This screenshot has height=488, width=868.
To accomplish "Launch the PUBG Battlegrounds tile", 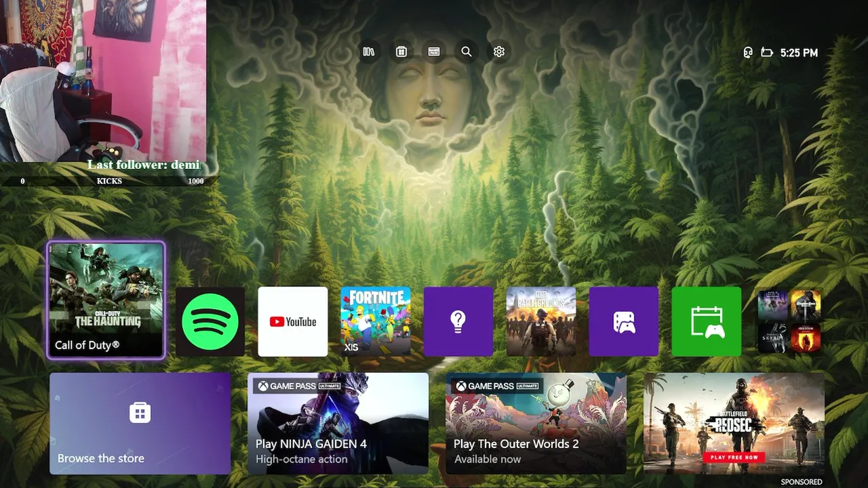I will [x=541, y=321].
